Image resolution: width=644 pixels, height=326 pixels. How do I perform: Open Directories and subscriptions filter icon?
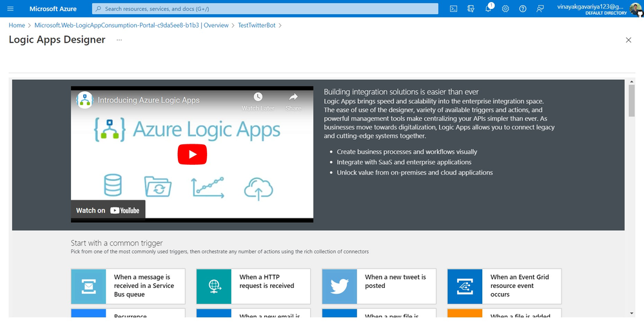471,8
